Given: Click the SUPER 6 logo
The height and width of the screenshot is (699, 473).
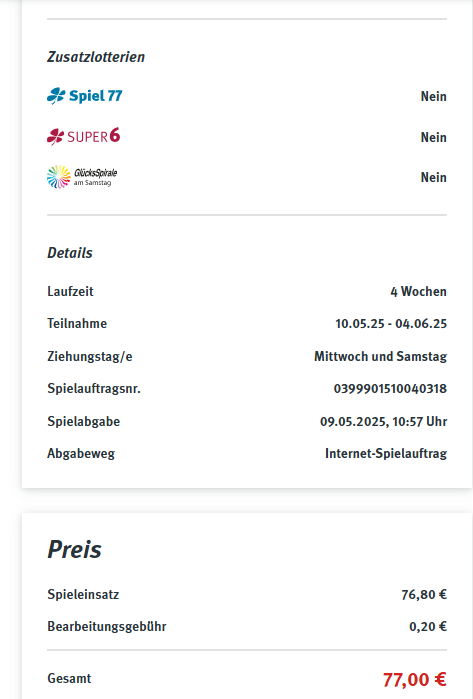Looking at the screenshot, I should 83,136.
